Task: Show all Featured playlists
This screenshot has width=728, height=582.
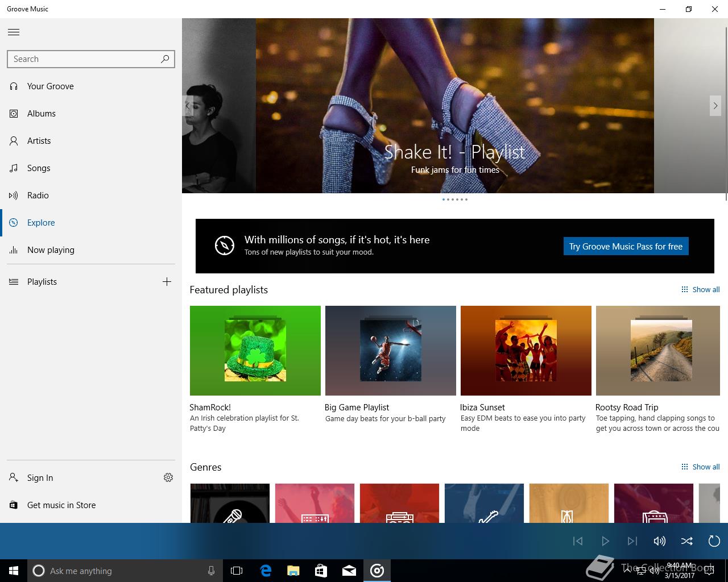Action: (x=701, y=289)
